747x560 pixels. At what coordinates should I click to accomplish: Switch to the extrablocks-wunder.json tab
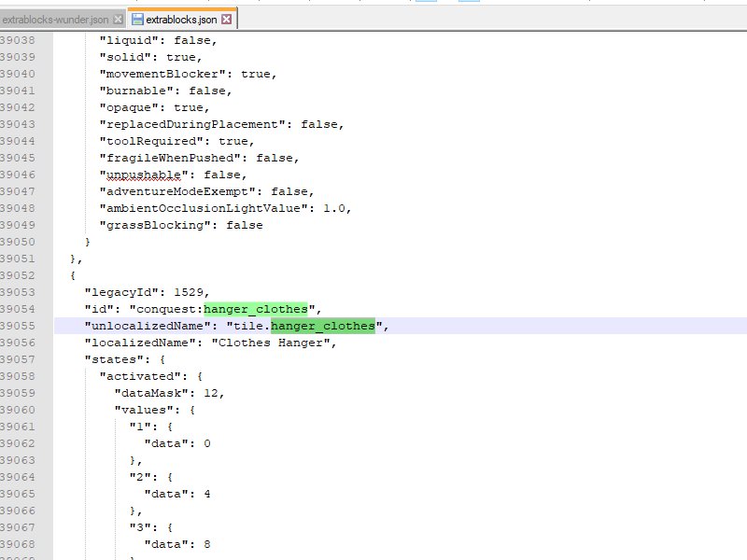[56, 17]
